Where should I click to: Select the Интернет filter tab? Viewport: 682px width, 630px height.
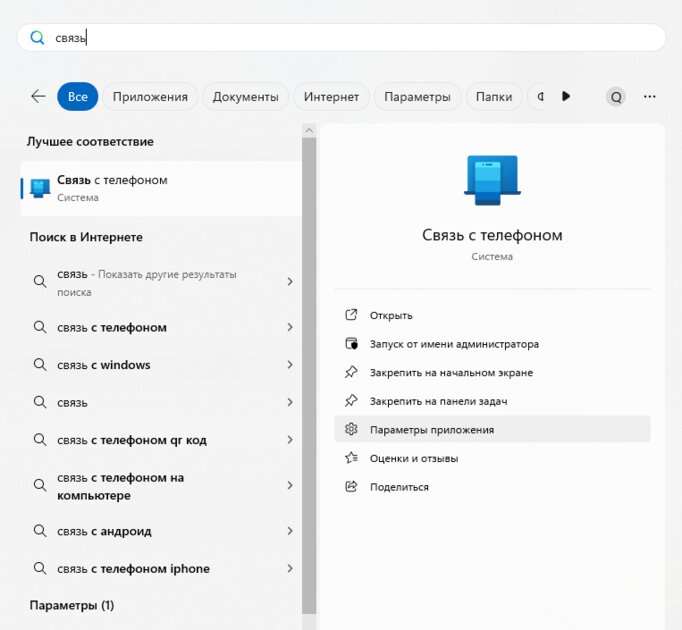(x=331, y=97)
